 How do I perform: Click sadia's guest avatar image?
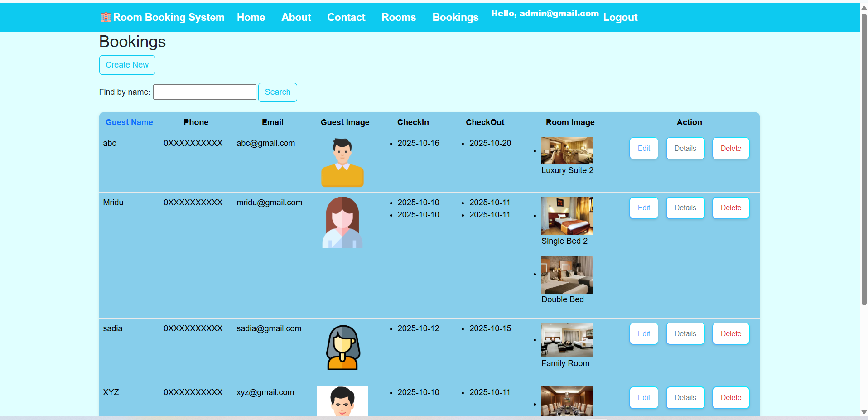tap(343, 348)
